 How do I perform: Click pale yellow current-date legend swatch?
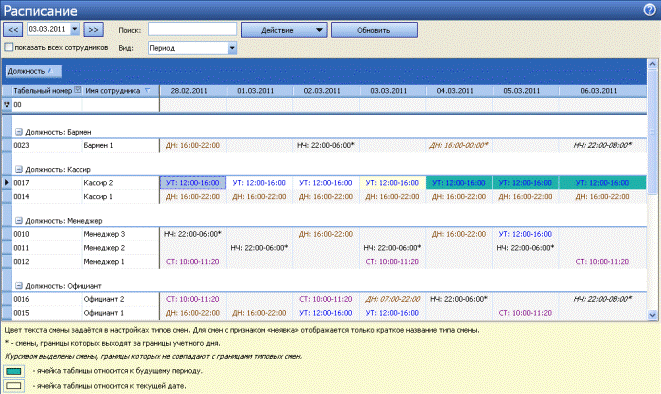(14, 386)
